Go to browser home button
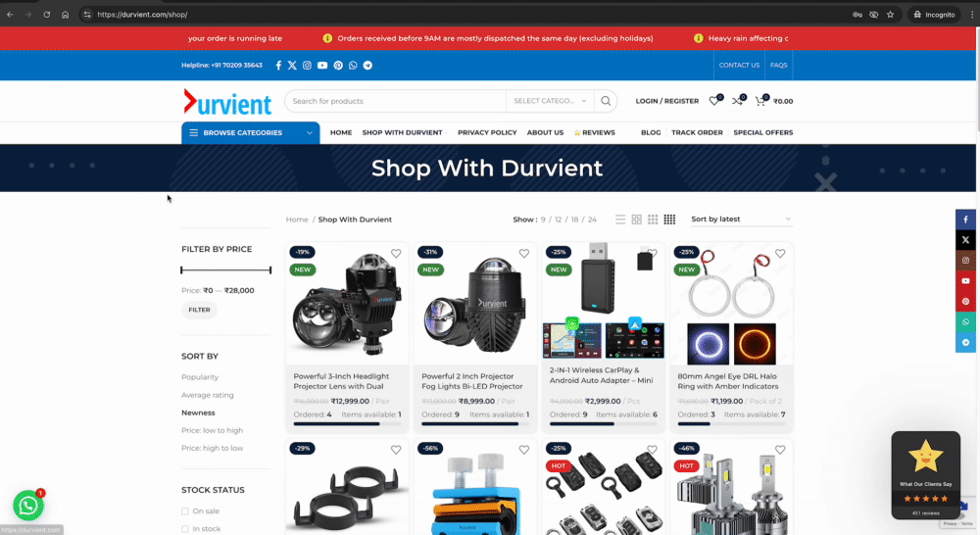Image resolution: width=980 pixels, height=535 pixels. point(65,15)
